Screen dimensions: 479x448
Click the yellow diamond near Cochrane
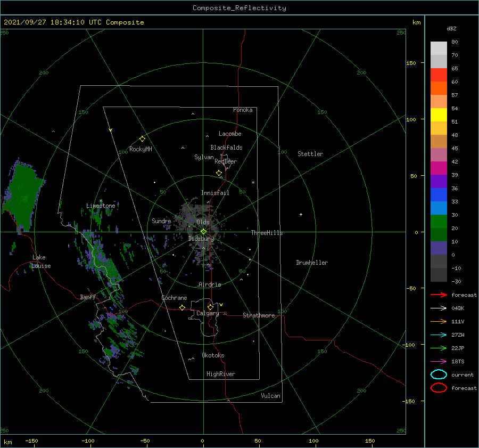(x=182, y=307)
